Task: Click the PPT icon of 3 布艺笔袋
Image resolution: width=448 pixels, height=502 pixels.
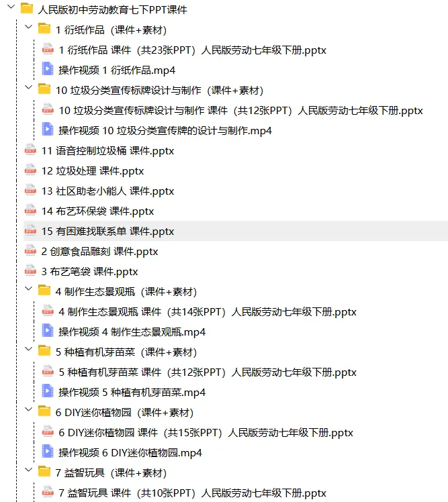Action: click(x=30, y=270)
